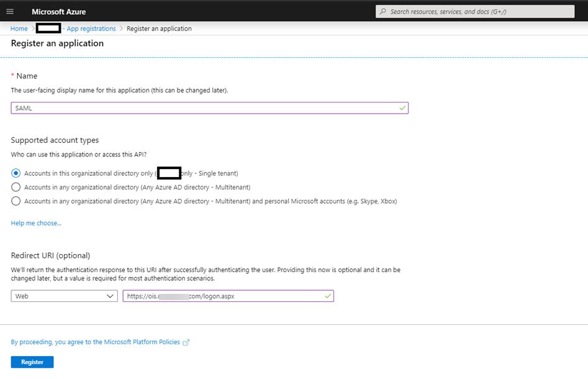Image resolution: width=588 pixels, height=379 pixels.
Task: Open the App registrations breadcrumb link
Action: click(91, 29)
